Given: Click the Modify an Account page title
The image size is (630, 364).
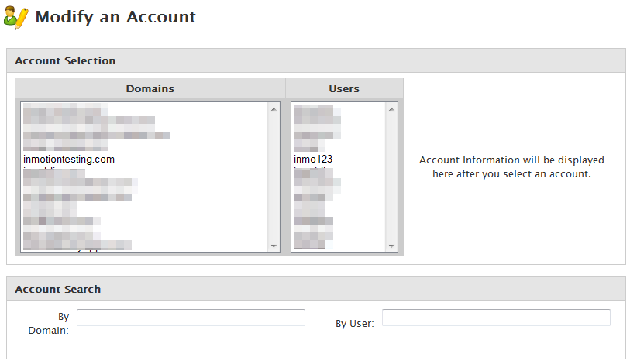Looking at the screenshot, I should tap(115, 17).
